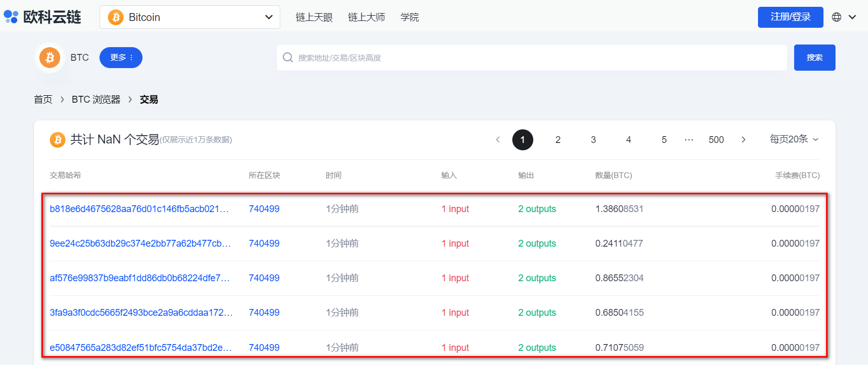868x365 pixels.
Task: Click the 欧科云链 logo icon
Action: (11, 17)
